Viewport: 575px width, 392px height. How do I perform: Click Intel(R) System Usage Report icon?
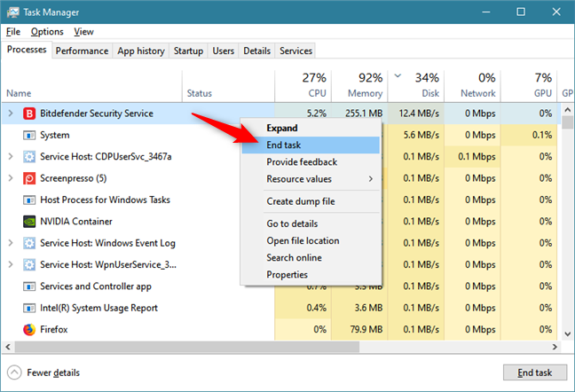coord(29,308)
